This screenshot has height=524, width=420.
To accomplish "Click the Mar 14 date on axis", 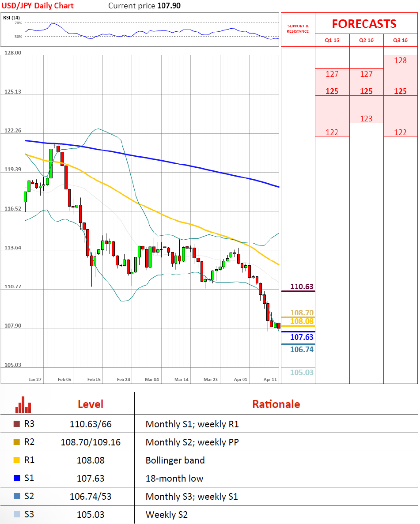I will tap(181, 379).
